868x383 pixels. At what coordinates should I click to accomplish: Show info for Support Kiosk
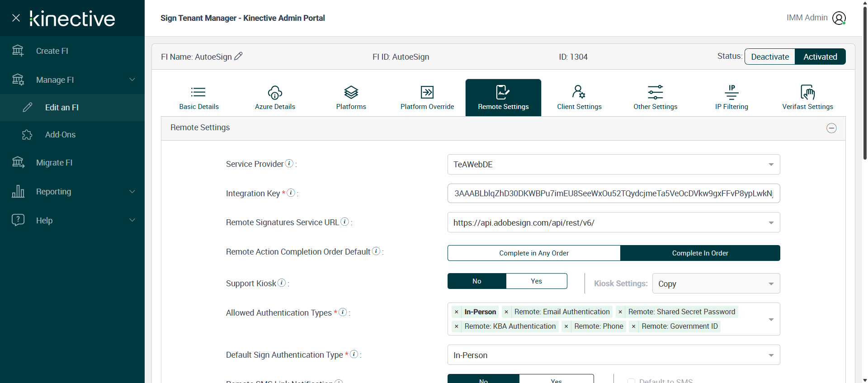282,283
